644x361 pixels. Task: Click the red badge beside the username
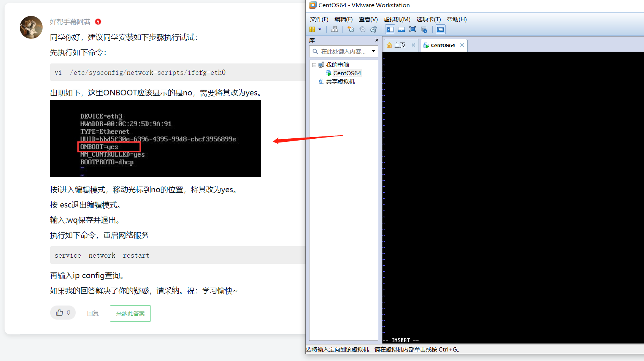pyautogui.click(x=98, y=22)
